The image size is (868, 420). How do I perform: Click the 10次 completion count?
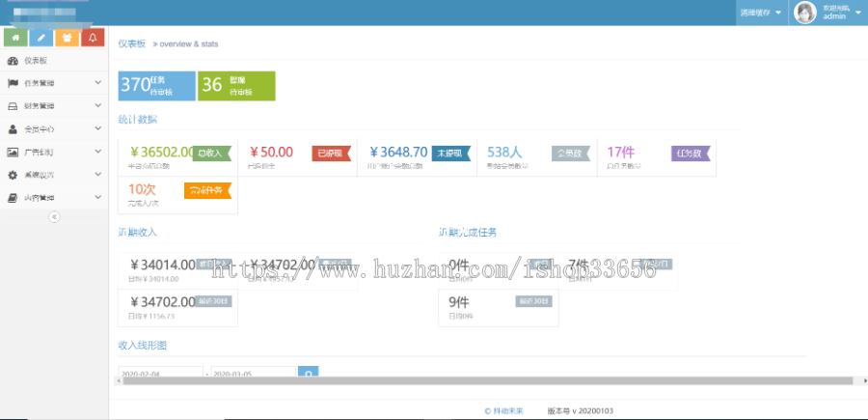(142, 189)
